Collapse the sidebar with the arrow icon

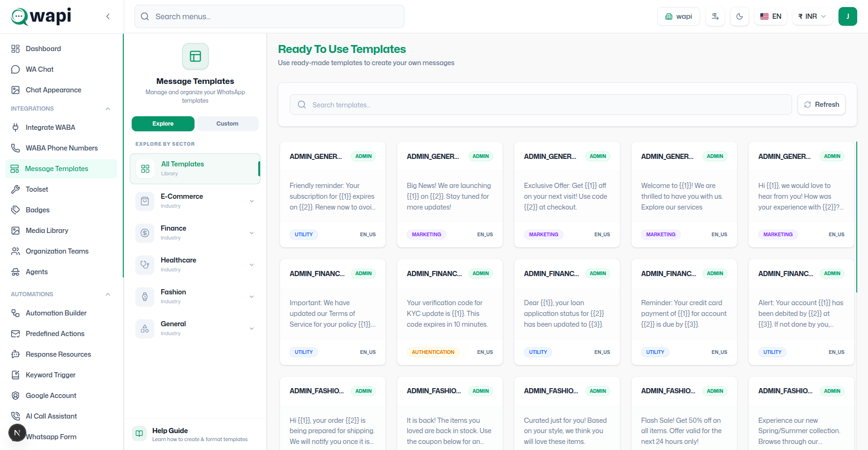tap(108, 16)
